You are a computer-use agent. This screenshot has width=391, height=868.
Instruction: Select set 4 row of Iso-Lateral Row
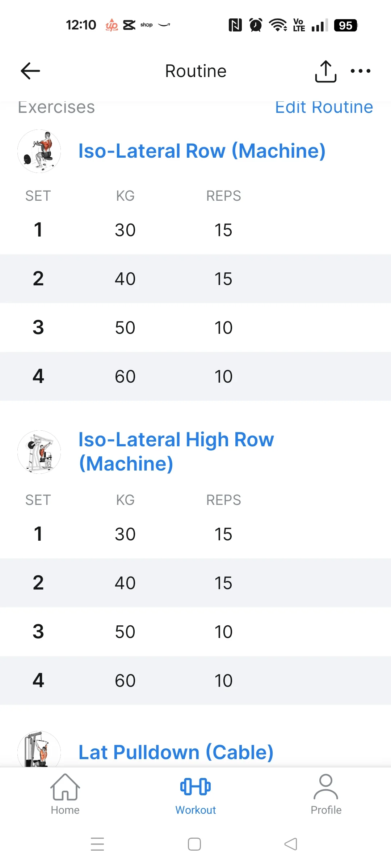point(195,376)
